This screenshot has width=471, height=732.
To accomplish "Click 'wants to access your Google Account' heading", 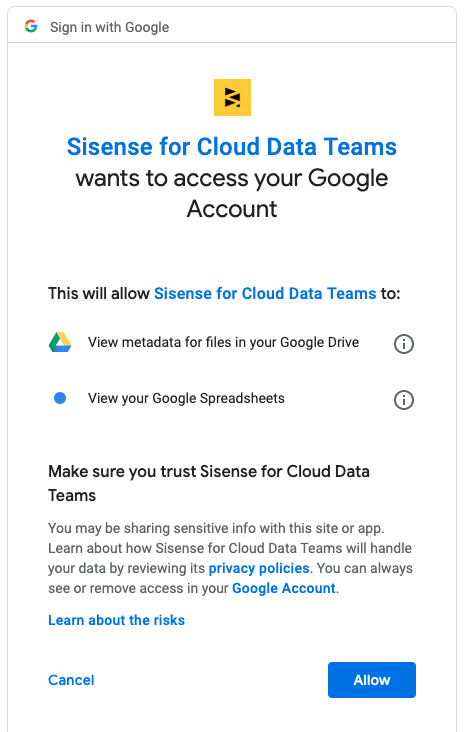I will click(232, 193).
